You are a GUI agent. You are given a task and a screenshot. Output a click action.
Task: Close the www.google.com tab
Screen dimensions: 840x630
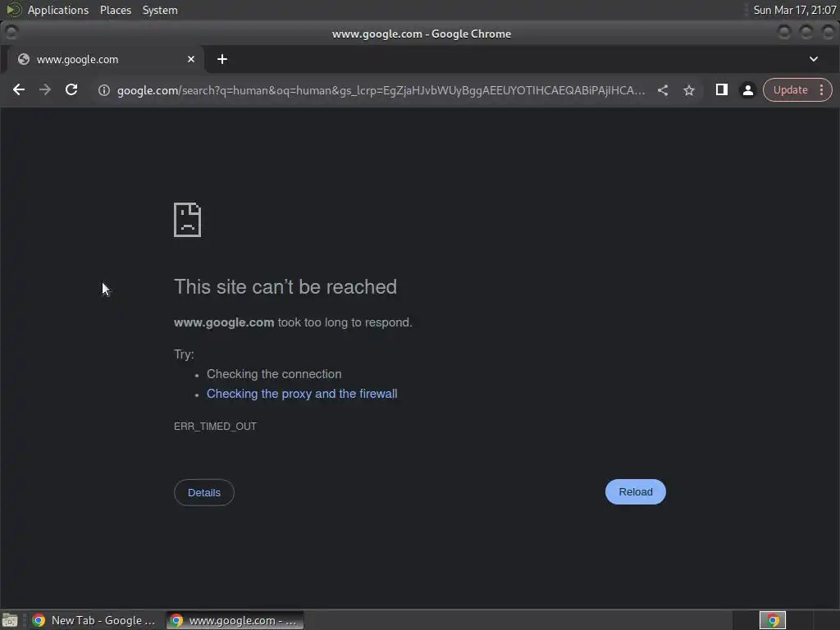coord(191,59)
